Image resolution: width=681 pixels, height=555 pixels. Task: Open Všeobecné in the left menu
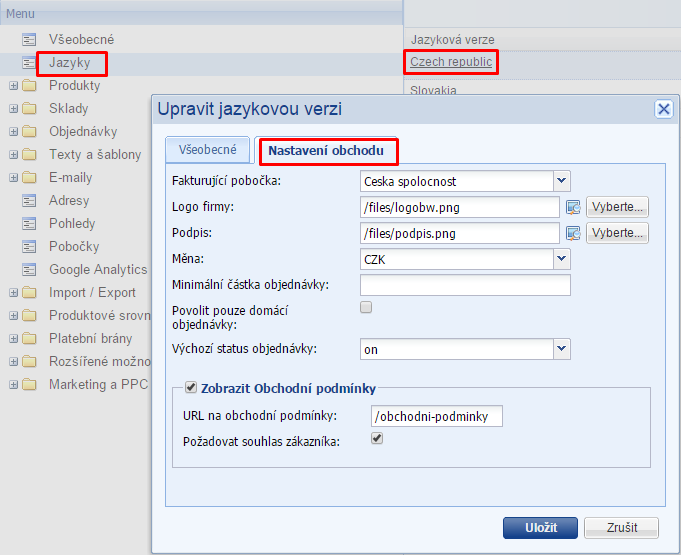coord(81,40)
